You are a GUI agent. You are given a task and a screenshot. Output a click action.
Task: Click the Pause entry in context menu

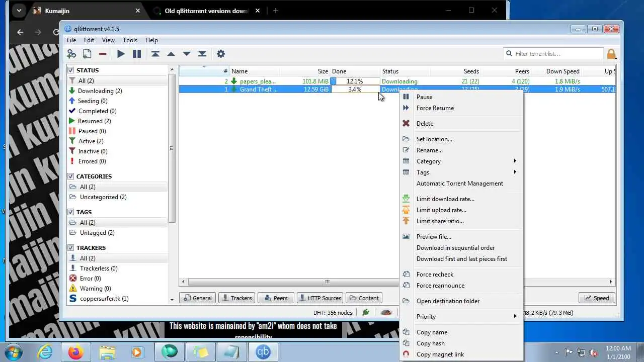pos(424,97)
